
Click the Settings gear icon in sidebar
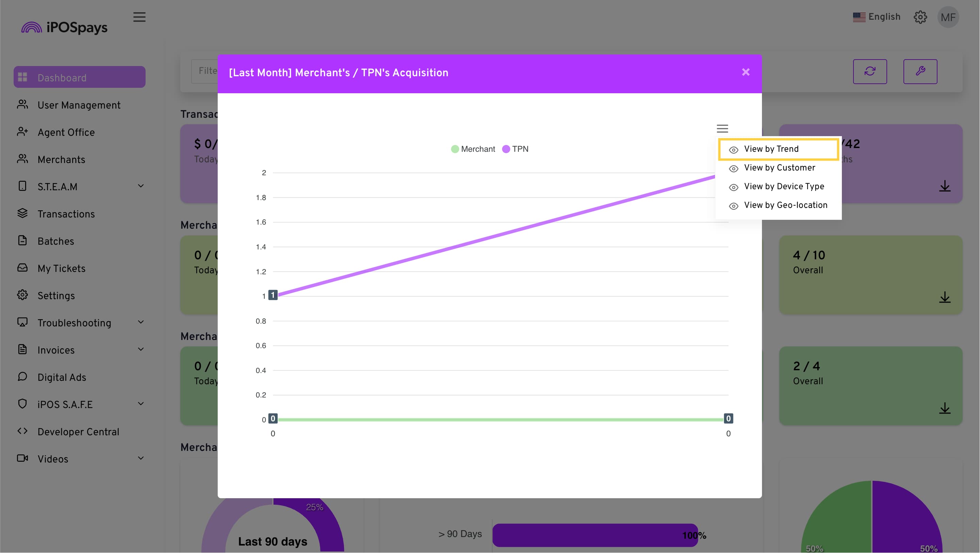[22, 295]
